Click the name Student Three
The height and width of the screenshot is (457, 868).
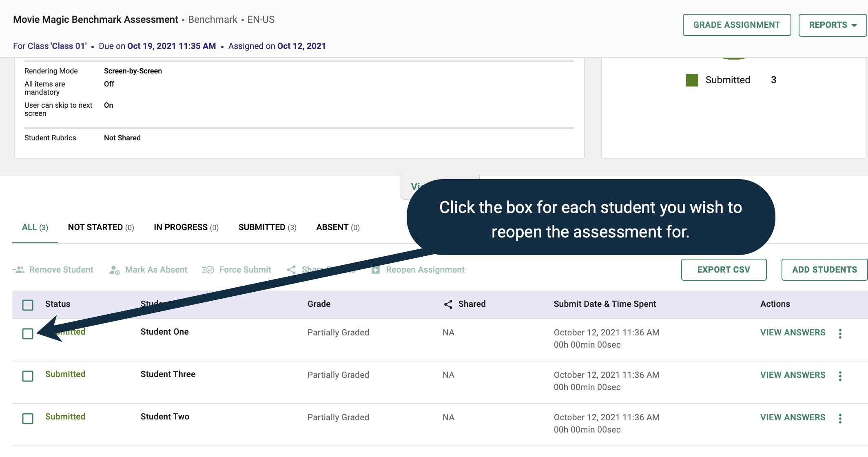168,374
